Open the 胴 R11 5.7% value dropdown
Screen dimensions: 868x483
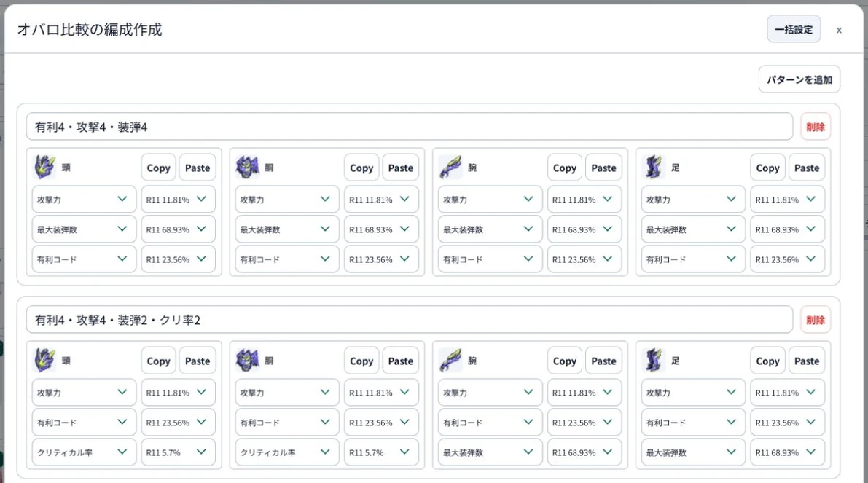coord(381,452)
